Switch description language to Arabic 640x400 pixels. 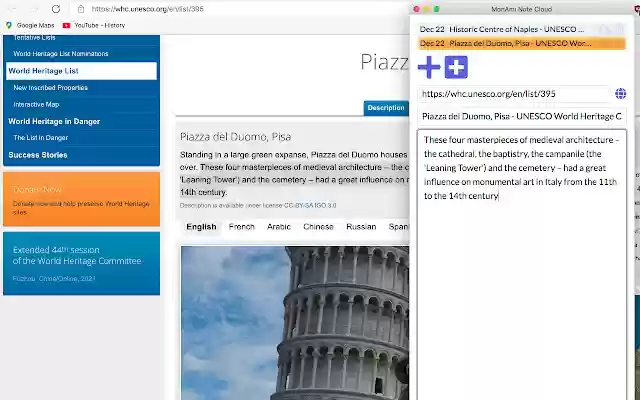pos(279,227)
